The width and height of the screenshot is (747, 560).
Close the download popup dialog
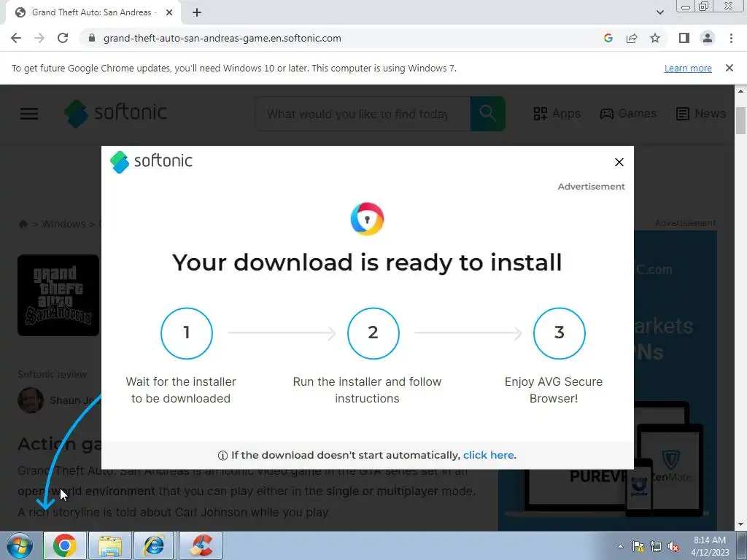[619, 163]
